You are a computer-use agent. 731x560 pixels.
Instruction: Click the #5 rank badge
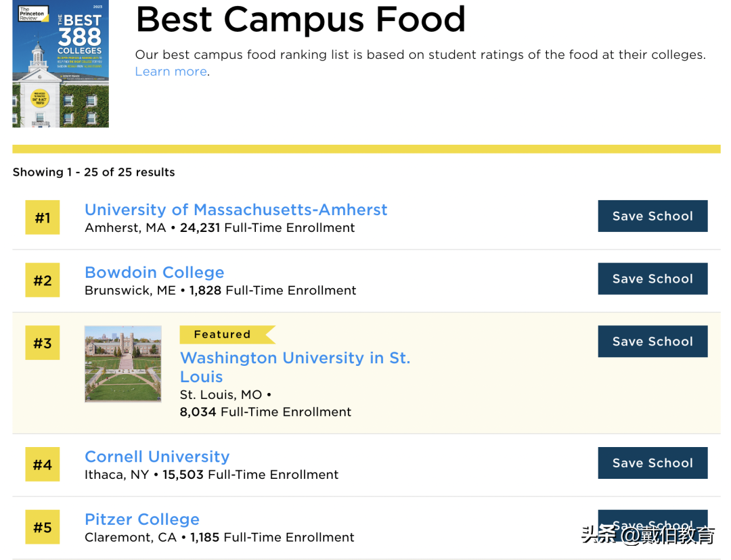(43, 528)
